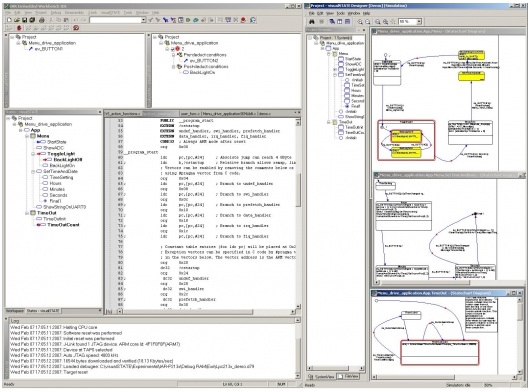Image resolution: width=530 pixels, height=391 pixels.
Task: Click the first Step icon in debug toolbar
Action: [28, 28]
